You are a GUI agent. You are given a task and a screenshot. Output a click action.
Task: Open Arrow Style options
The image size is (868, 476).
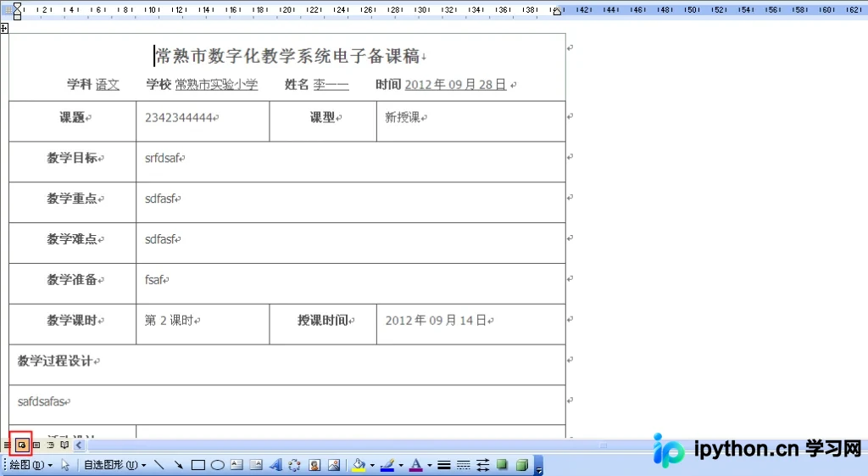tap(482, 465)
